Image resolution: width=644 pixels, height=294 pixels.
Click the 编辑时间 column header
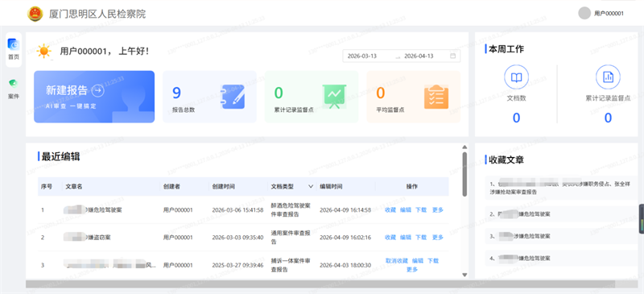pos(331,186)
